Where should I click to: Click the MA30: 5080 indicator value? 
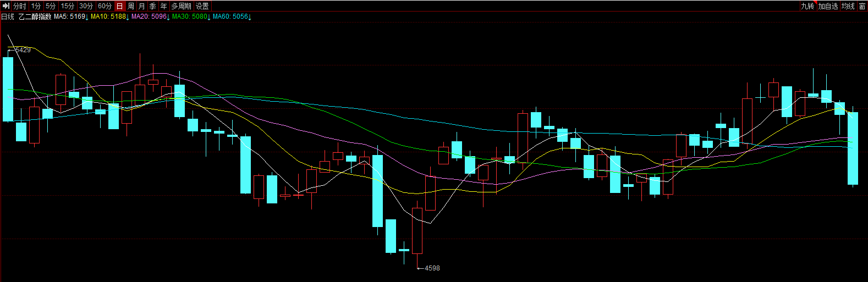(x=191, y=16)
